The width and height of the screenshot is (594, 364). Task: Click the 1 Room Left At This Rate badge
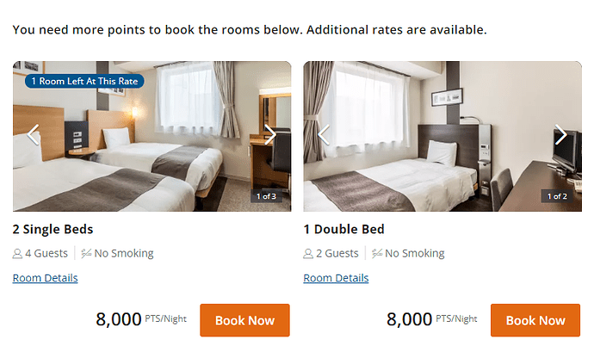[x=84, y=81]
